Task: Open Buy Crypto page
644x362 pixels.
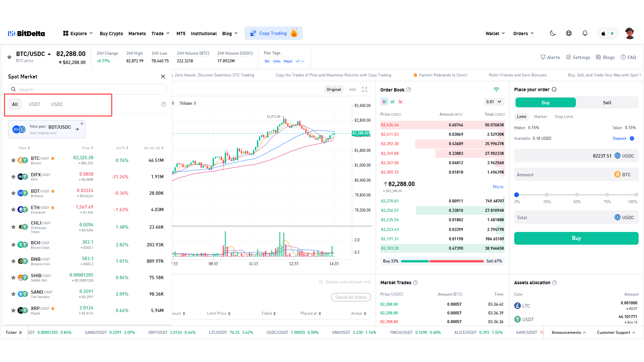Action: 111,34
